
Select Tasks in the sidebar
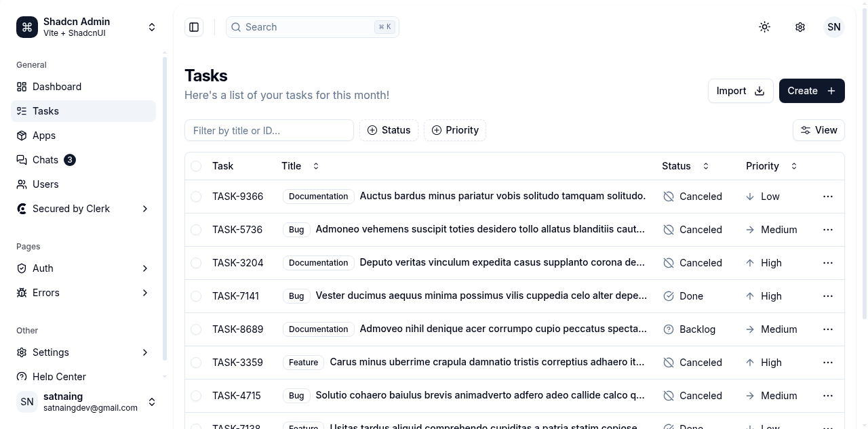pos(83,111)
